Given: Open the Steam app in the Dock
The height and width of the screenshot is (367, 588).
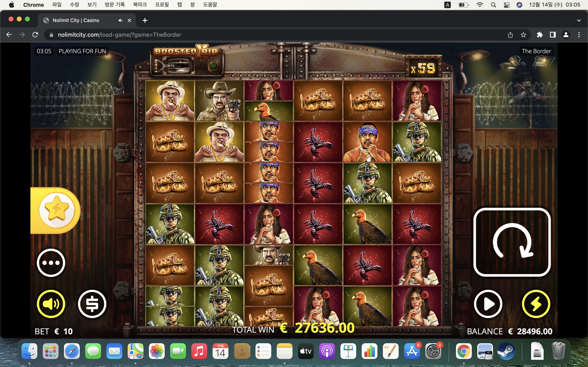Looking at the screenshot, I should point(506,351).
